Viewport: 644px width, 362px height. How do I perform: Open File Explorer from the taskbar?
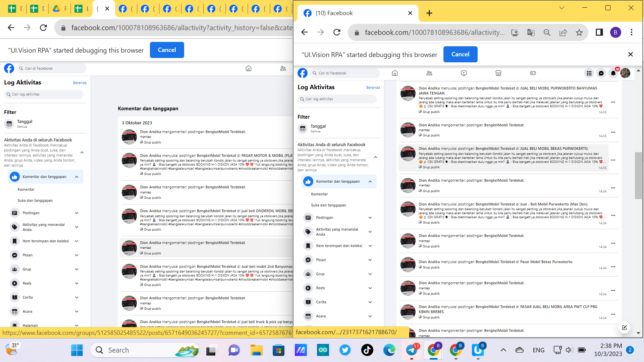pyautogui.click(x=257, y=350)
